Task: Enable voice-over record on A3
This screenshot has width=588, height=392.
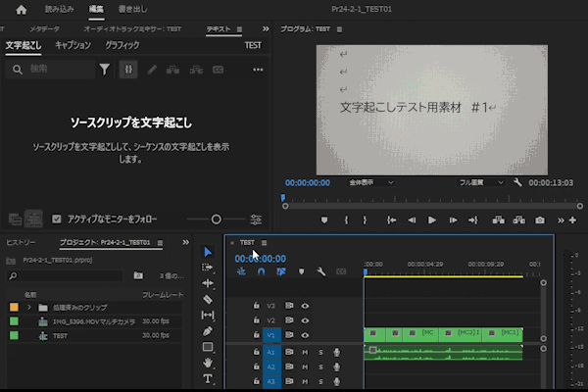Action: [337, 381]
